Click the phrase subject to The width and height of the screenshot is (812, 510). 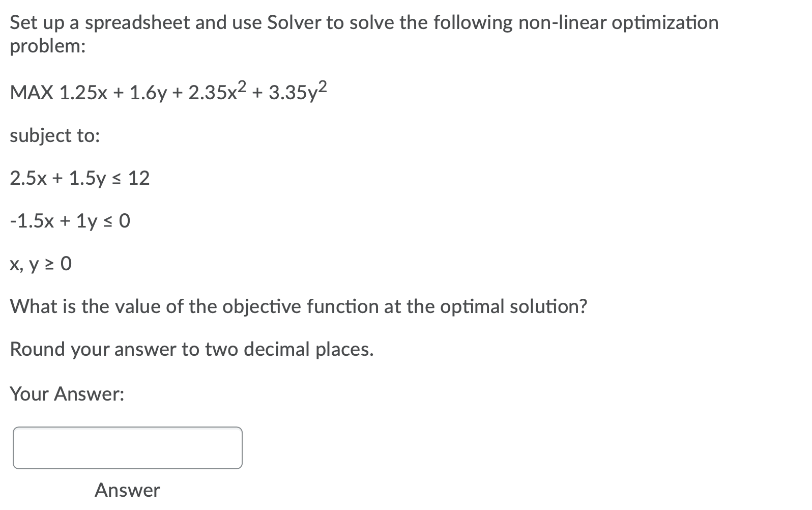(x=53, y=135)
